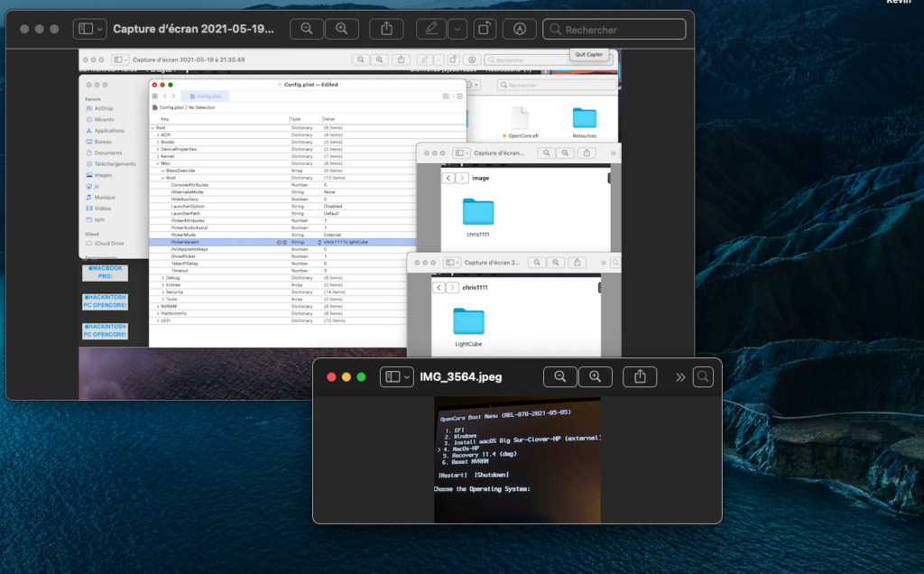
Task: Open sidebar view menu chevron in IMG_3564.jpeg window
Action: tap(407, 377)
